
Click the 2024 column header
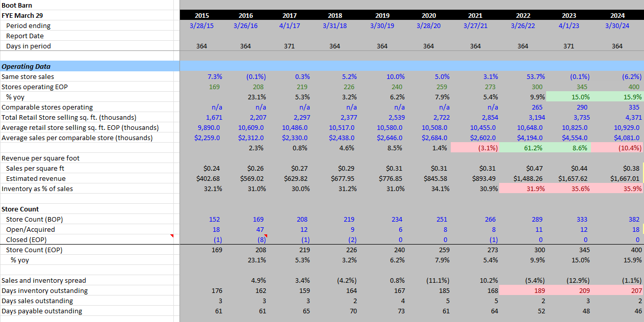pyautogui.click(x=617, y=15)
